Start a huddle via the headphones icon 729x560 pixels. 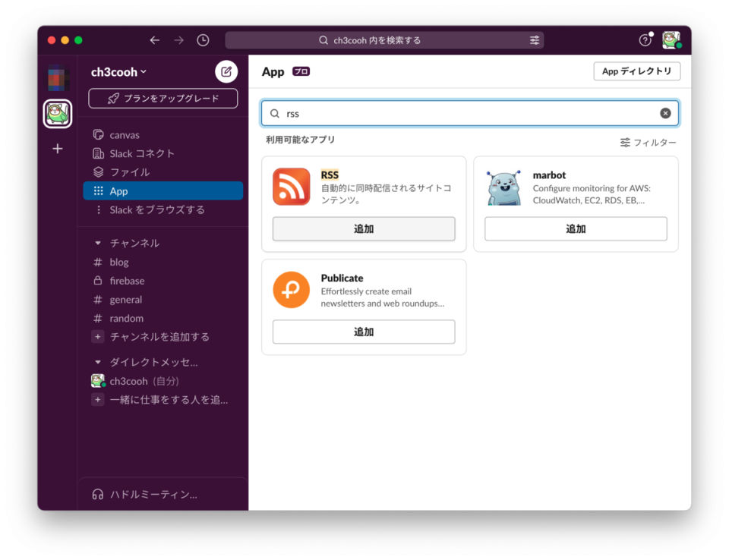[x=97, y=493]
